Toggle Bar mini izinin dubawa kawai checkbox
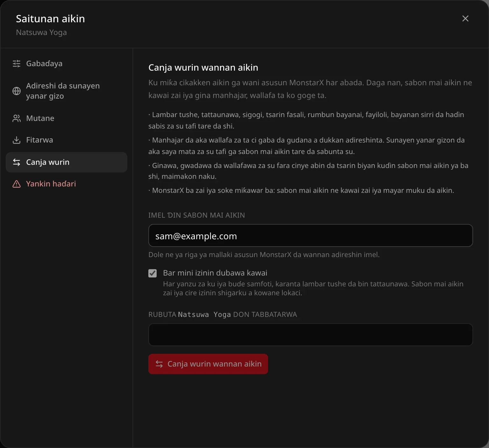 click(x=152, y=273)
